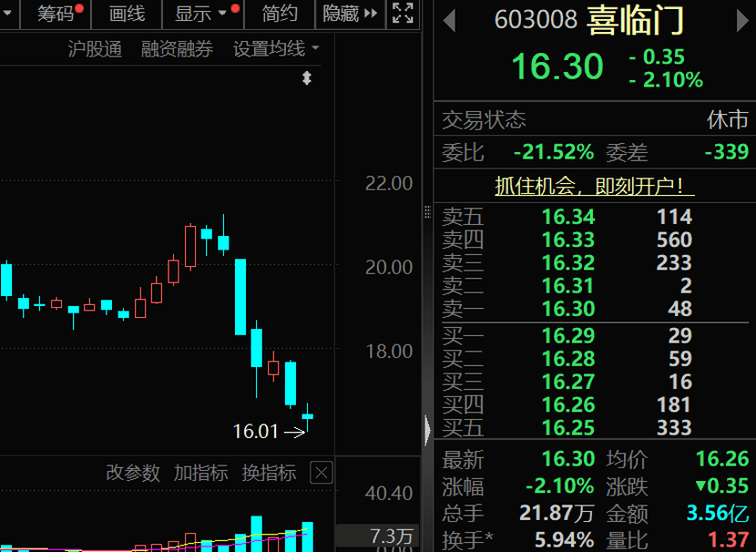The height and width of the screenshot is (552, 756).
Task: Click 加指标 to add an indicator
Action: (x=201, y=473)
